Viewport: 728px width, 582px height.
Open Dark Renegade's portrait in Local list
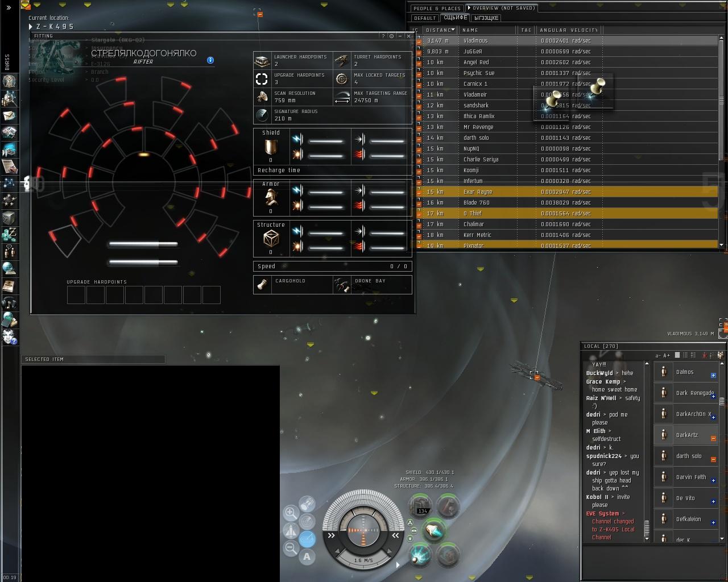click(x=663, y=393)
